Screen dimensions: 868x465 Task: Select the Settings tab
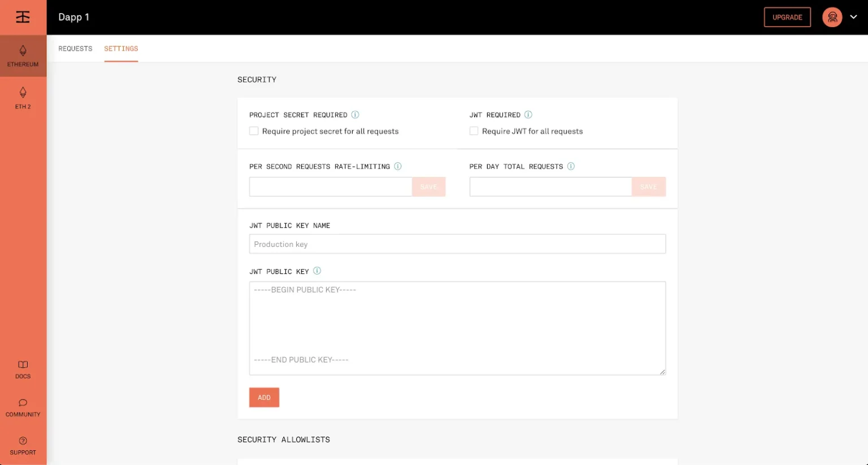(121, 49)
